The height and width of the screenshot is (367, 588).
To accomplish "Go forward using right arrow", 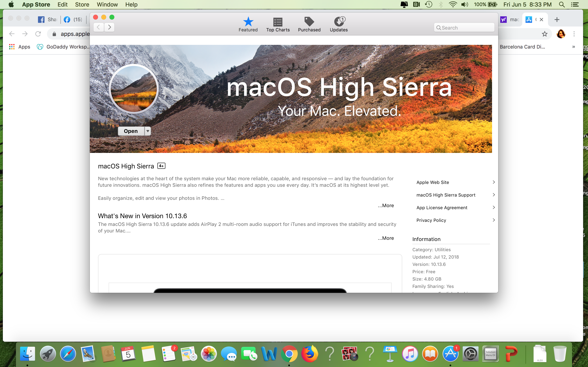I will pyautogui.click(x=110, y=27).
